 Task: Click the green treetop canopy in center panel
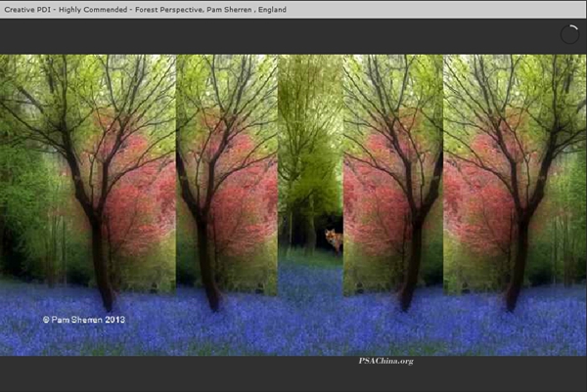310,98
